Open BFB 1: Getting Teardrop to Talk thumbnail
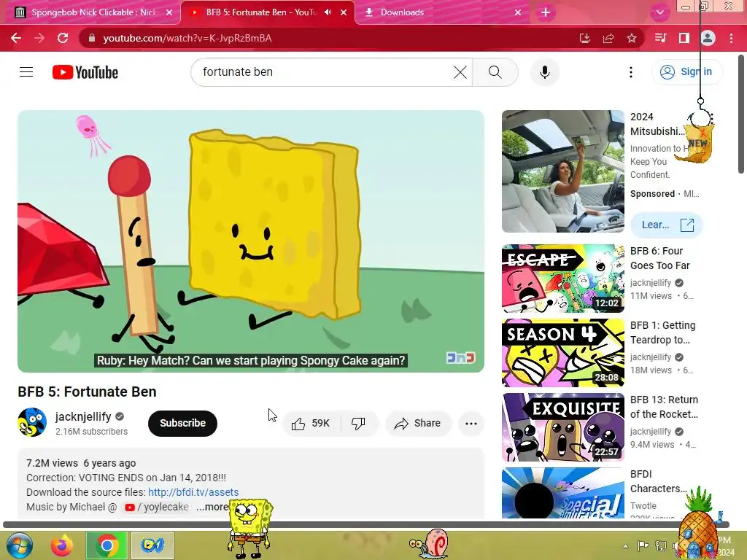 563,353
